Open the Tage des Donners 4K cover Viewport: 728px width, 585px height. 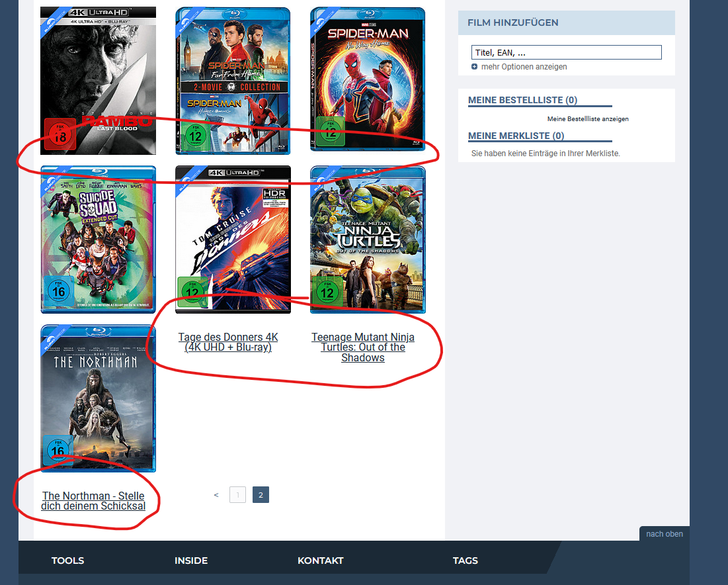[233, 240]
